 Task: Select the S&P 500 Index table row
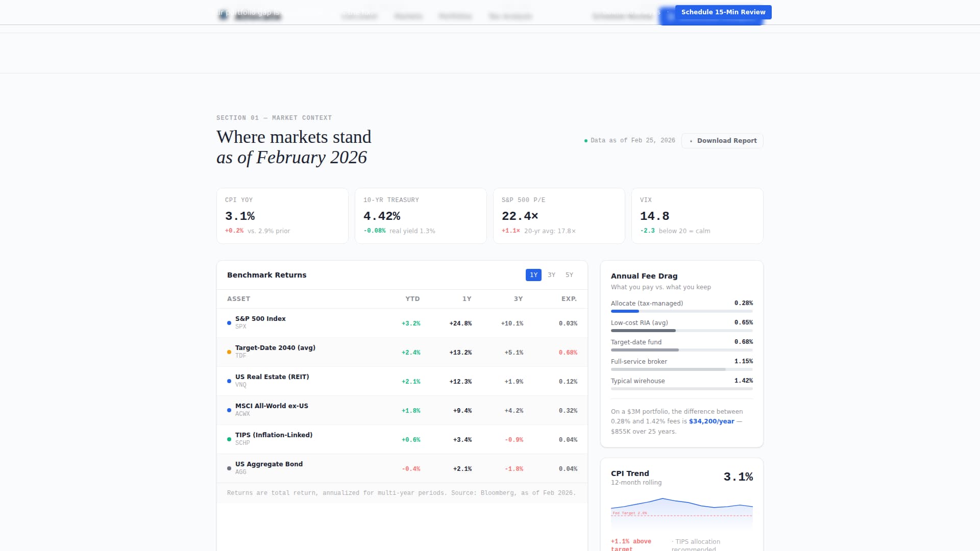point(402,323)
